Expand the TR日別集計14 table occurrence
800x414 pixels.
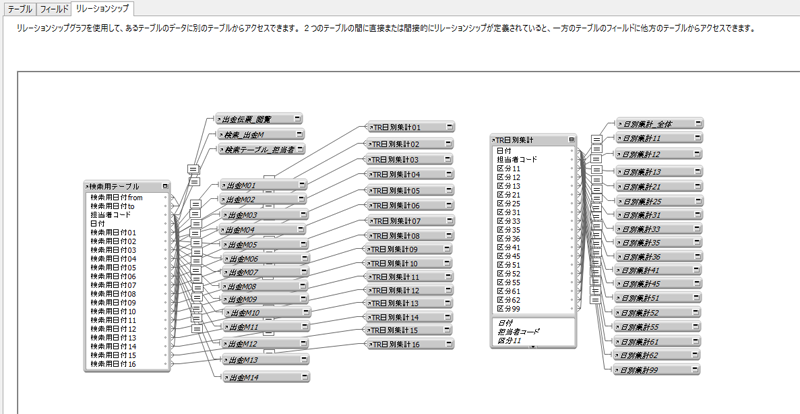pyautogui.click(x=447, y=317)
